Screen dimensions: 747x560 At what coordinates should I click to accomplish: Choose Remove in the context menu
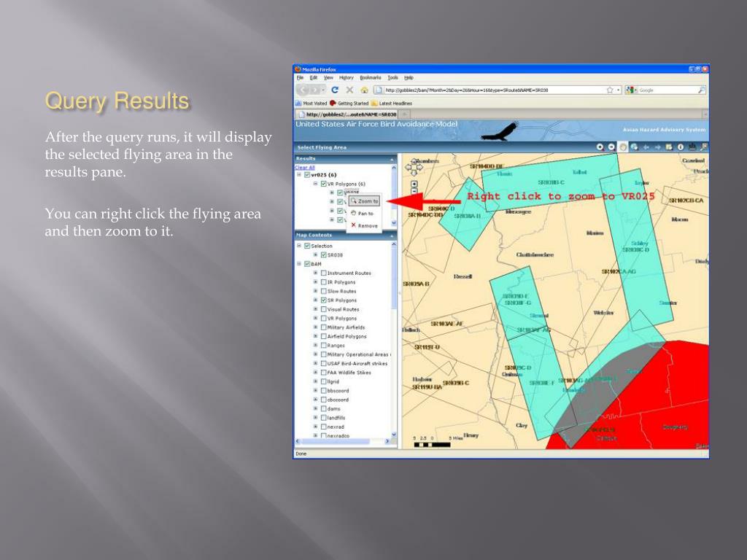click(x=365, y=226)
